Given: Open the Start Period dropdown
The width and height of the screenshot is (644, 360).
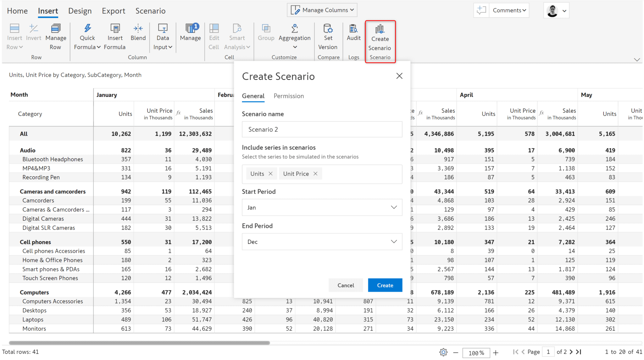Looking at the screenshot, I should click(x=322, y=208).
